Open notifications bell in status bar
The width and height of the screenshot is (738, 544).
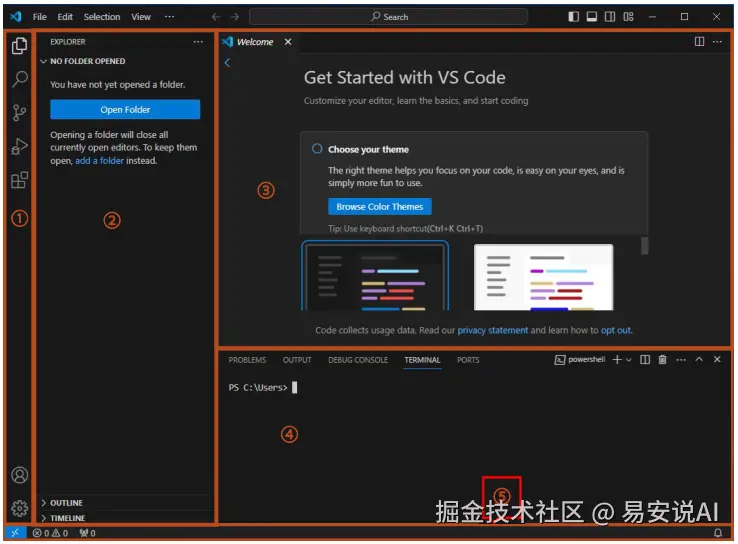[718, 533]
